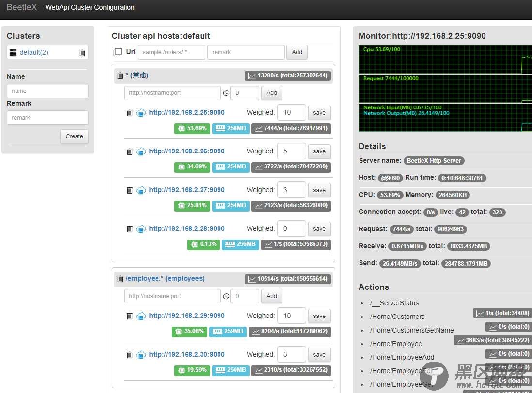This screenshot has width=532, height=393.
Task: Open host link http://192.168.2.28:9090
Action: pos(187,228)
